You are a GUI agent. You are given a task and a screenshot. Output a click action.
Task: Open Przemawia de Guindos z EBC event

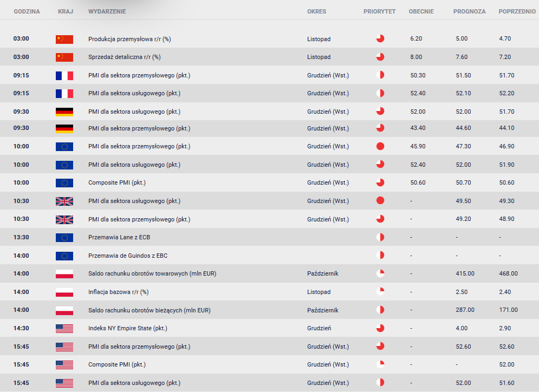coord(128,255)
